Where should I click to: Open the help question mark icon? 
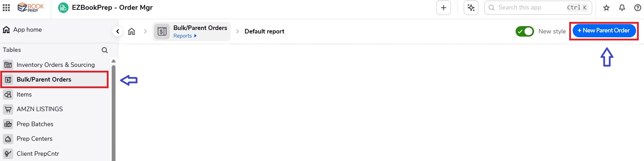coord(638,8)
